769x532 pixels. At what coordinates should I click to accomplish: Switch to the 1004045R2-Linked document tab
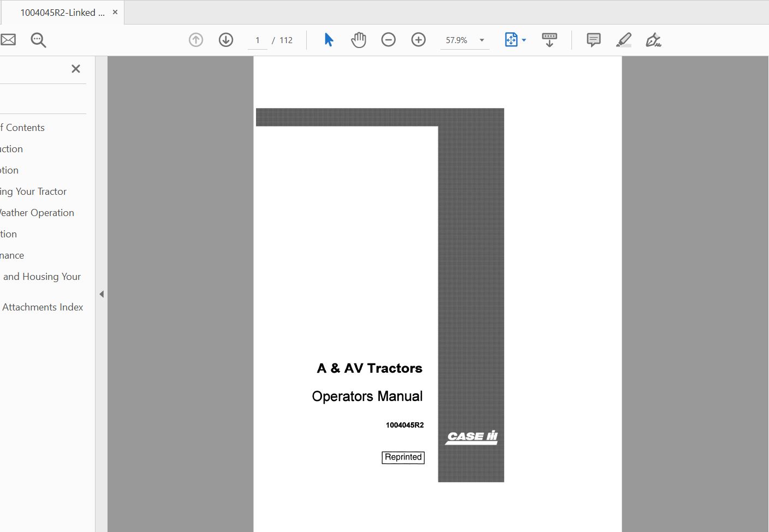60,11
